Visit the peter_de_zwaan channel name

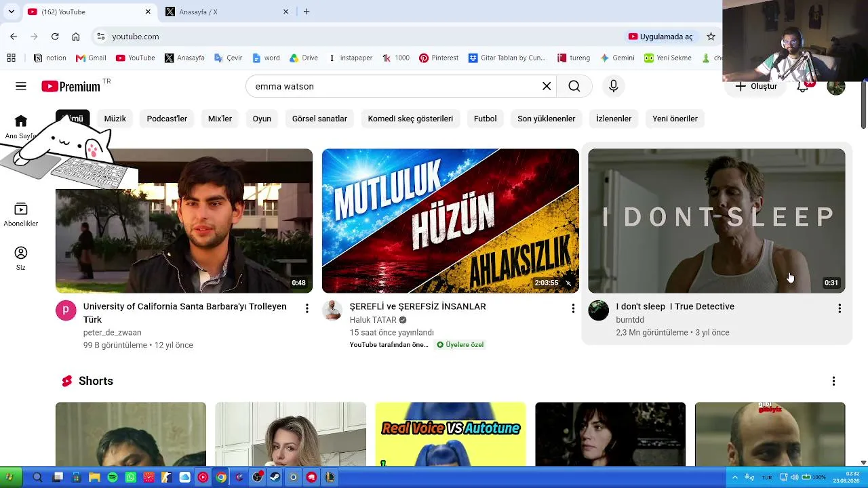click(x=113, y=333)
